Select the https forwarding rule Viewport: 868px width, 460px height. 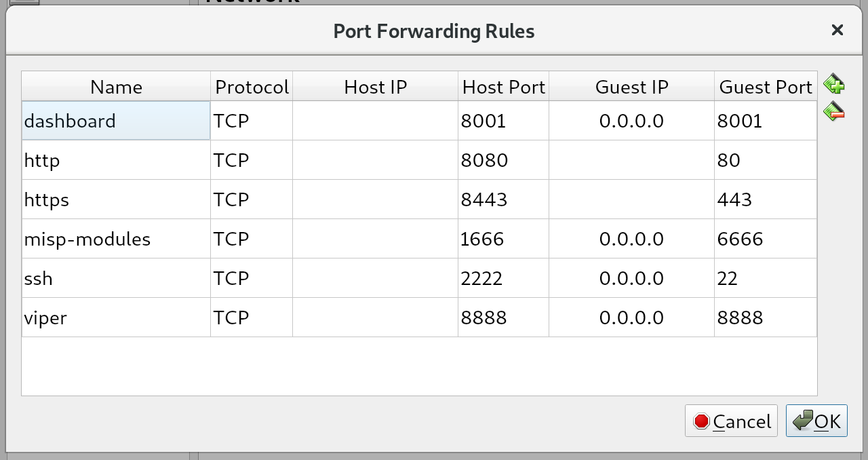coord(115,199)
